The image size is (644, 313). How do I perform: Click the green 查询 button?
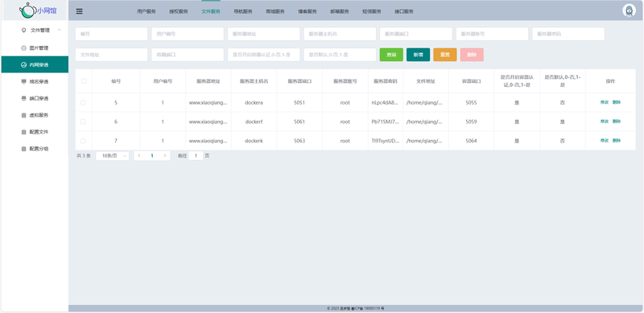[391, 55]
